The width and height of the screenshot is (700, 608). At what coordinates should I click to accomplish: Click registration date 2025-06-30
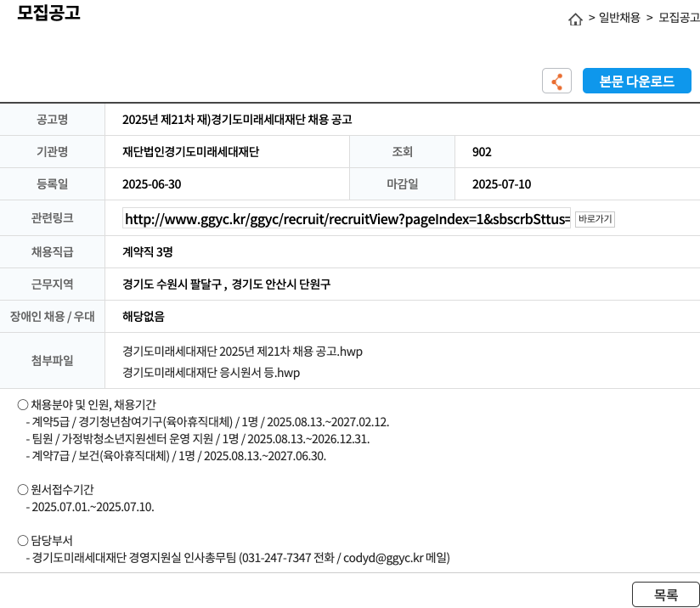tap(152, 184)
